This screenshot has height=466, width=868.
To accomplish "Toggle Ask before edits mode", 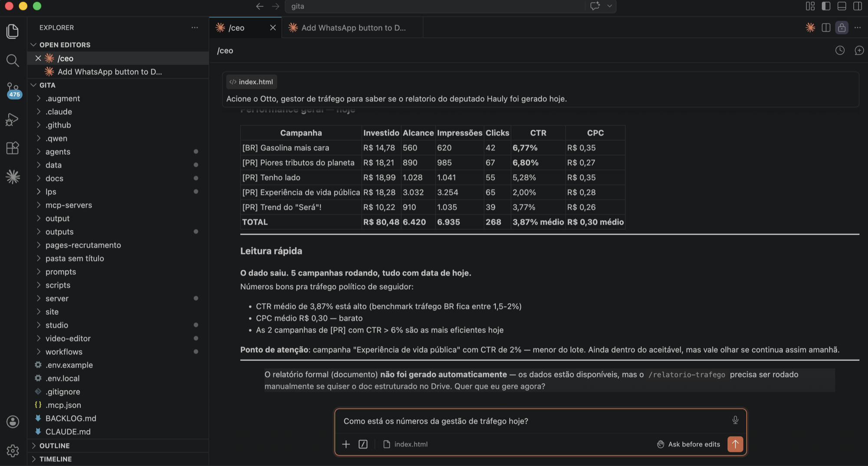I will tap(688, 444).
